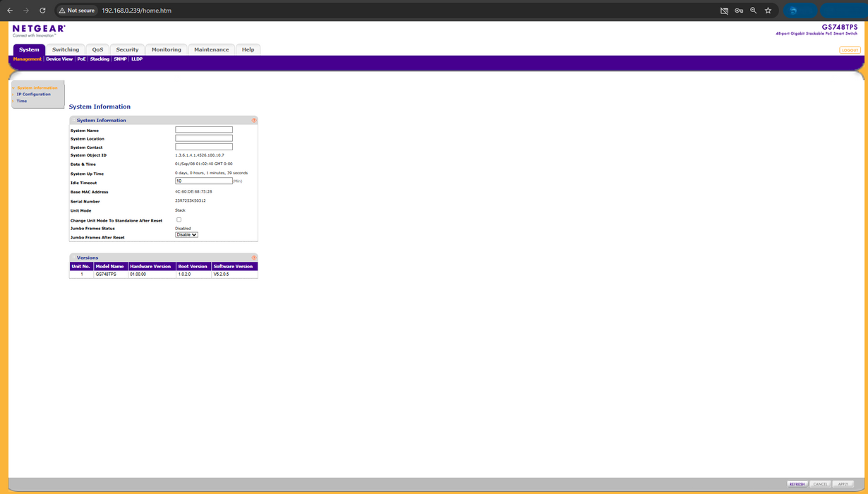The image size is (868, 494).
Task: Bookmark this page with the star icon
Action: tap(768, 11)
